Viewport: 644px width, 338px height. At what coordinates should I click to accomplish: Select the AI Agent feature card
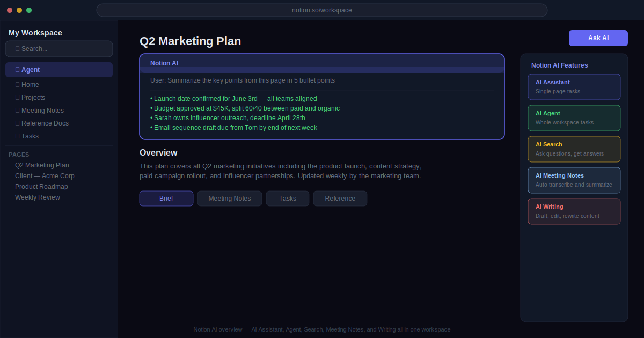click(x=574, y=118)
